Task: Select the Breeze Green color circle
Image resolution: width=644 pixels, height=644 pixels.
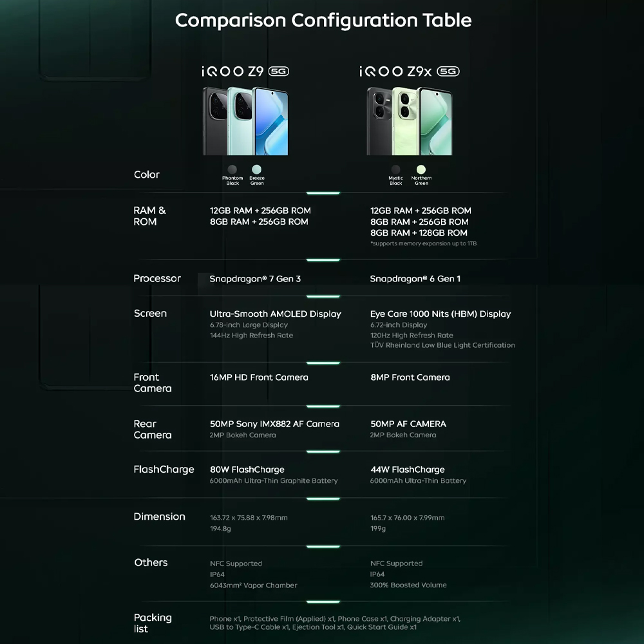Action: coord(257,169)
